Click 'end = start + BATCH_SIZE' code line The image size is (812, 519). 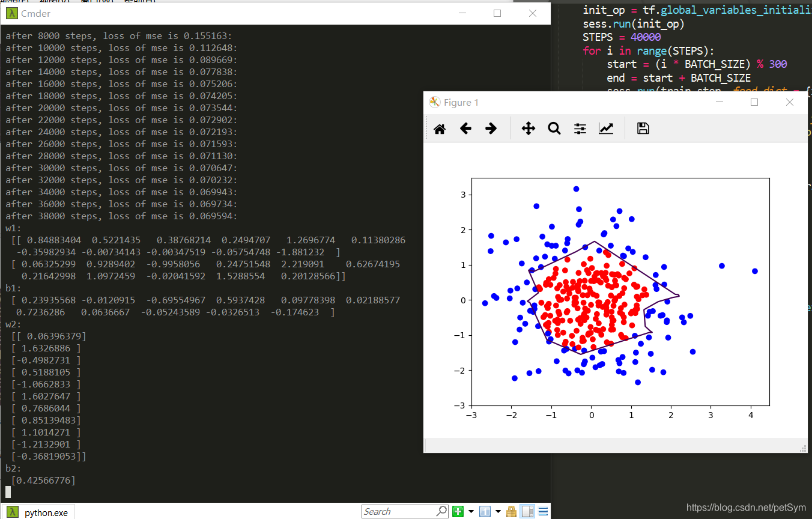pyautogui.click(x=679, y=78)
